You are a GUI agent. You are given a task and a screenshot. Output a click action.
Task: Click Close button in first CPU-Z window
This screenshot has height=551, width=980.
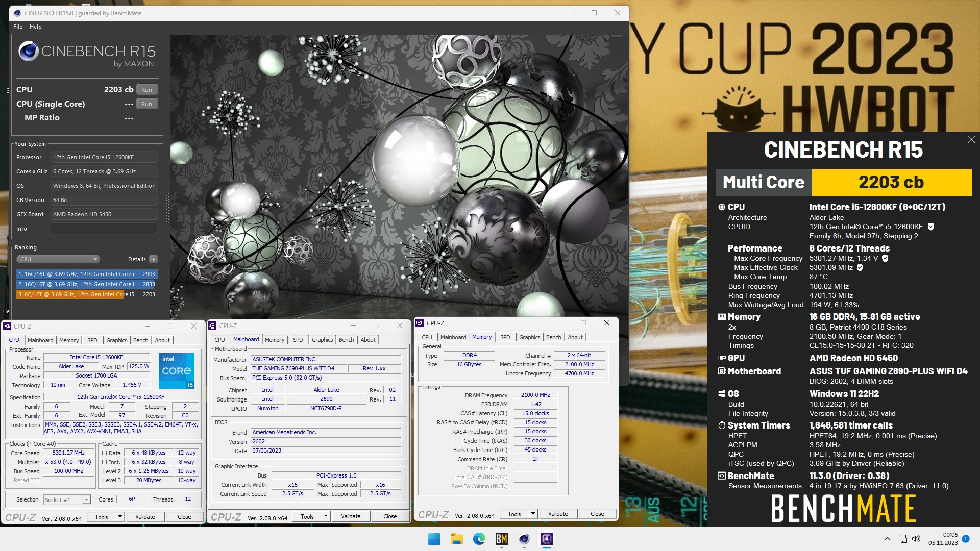[184, 517]
